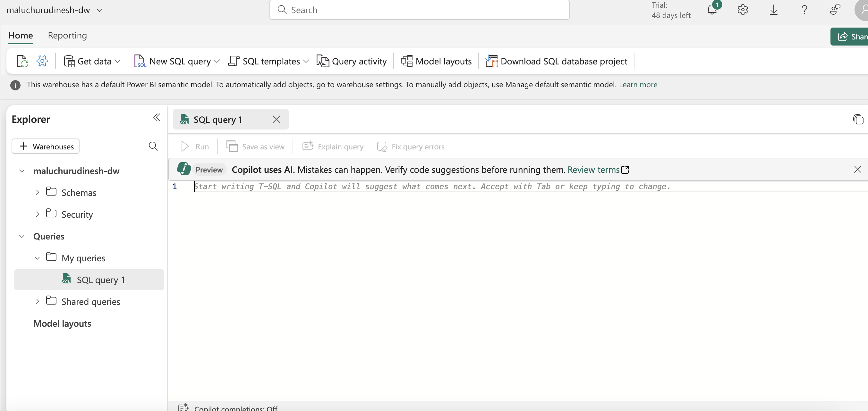Click into the SQL editor line 1
The width and height of the screenshot is (868, 411).
[529, 186]
